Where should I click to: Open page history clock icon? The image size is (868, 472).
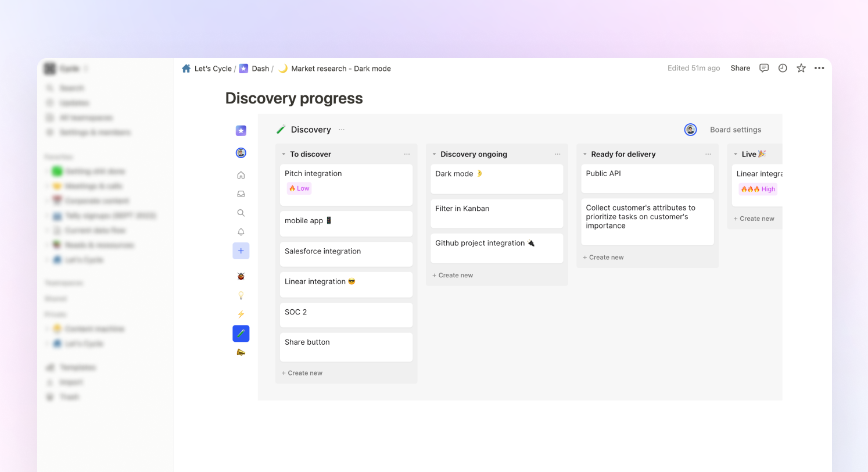(x=783, y=68)
